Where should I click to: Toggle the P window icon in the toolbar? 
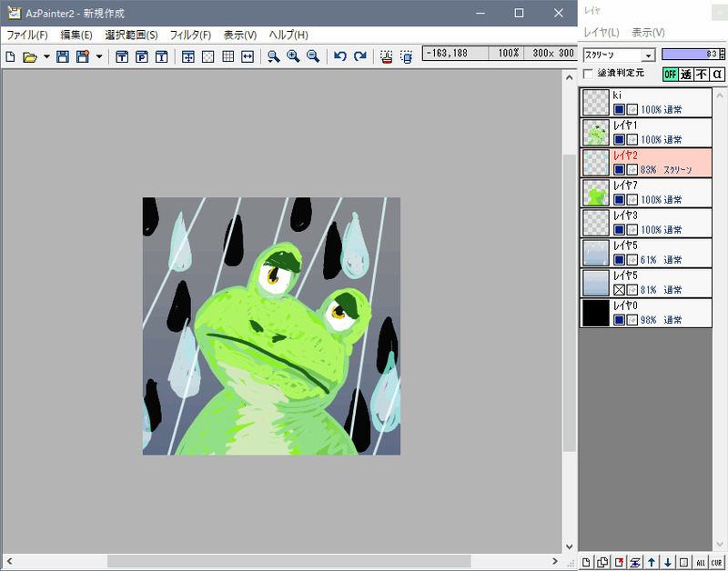[x=142, y=56]
